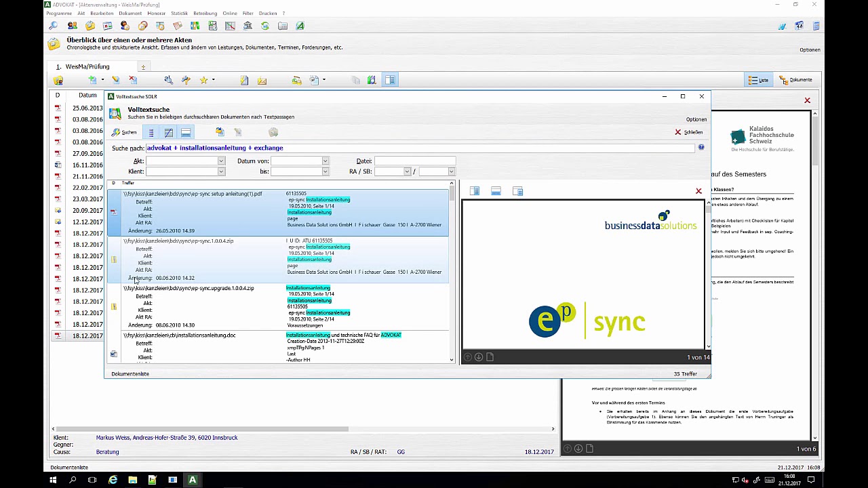Expand the Datum von dropdown
The height and width of the screenshot is (488, 868).
[x=325, y=161]
